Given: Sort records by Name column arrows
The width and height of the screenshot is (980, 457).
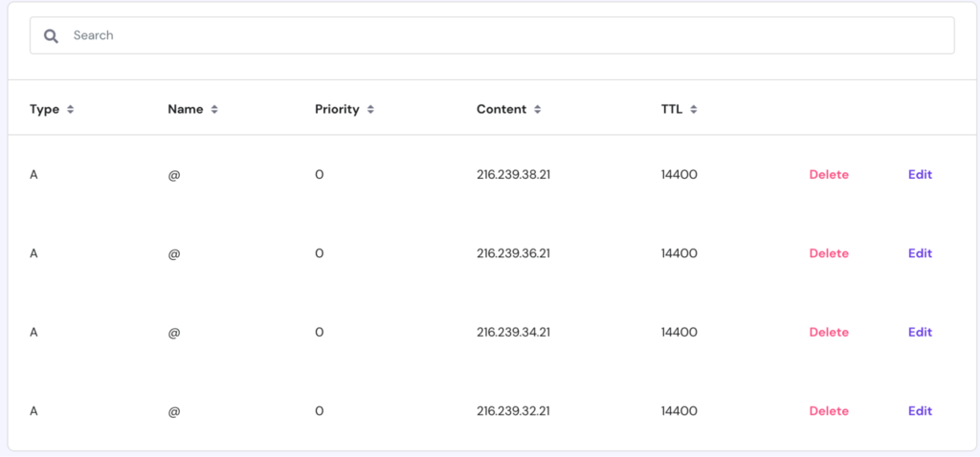Looking at the screenshot, I should pyautogui.click(x=214, y=110).
